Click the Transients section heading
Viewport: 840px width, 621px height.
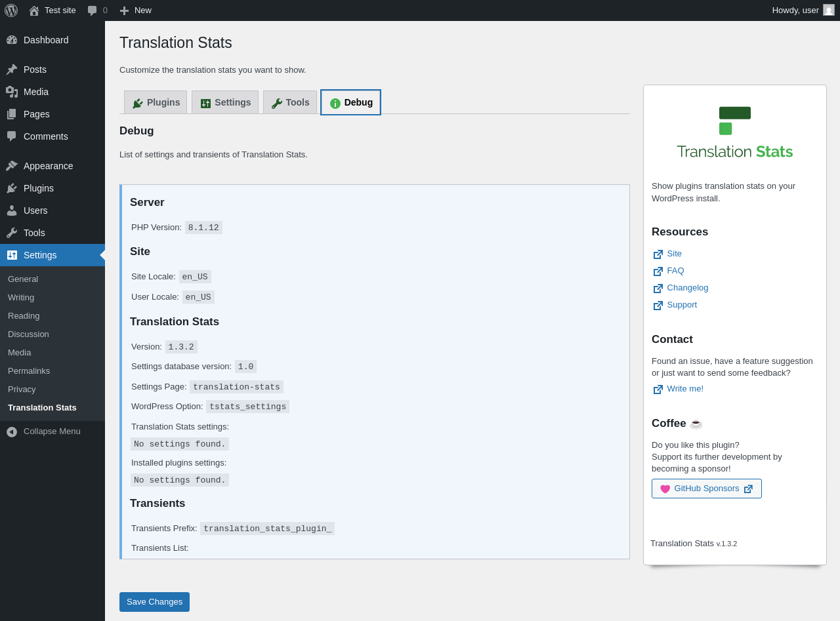click(157, 504)
